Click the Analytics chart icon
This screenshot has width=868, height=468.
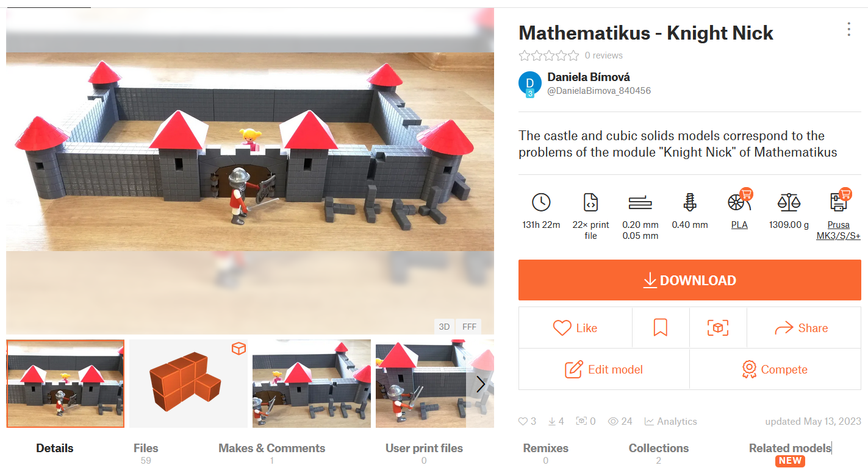650,421
